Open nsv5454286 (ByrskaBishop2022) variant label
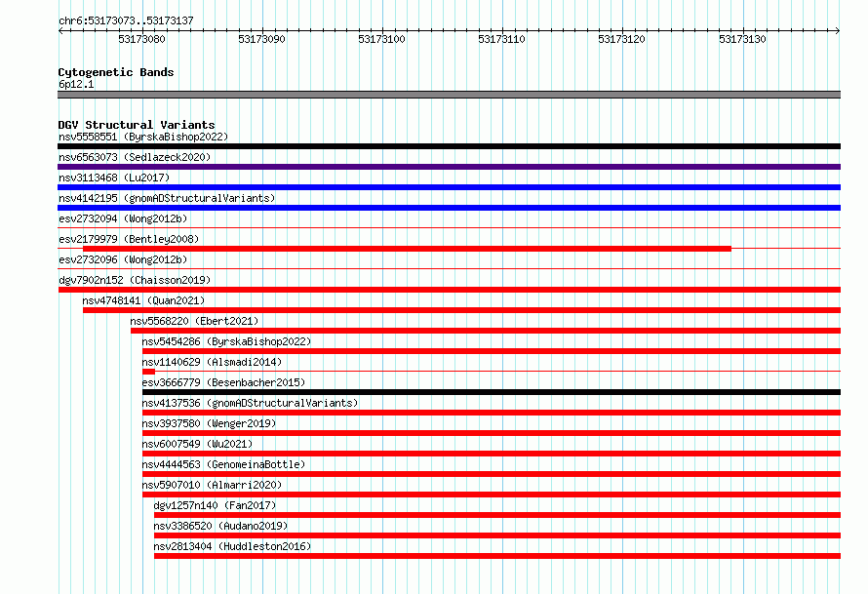The width and height of the screenshot is (868, 594). click(x=226, y=341)
